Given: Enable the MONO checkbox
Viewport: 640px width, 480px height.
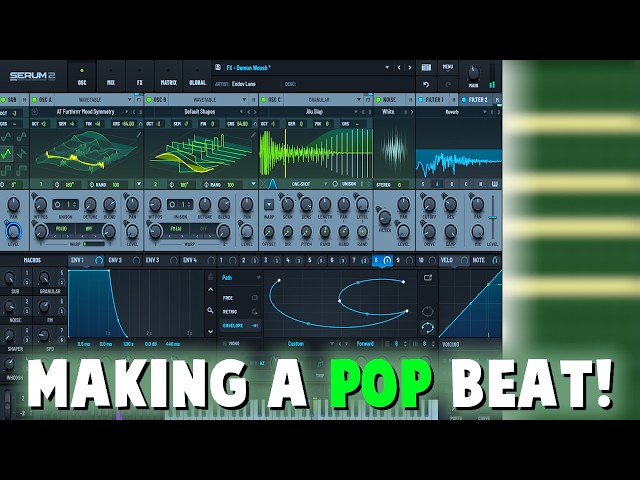Looking at the screenshot, I should 224,344.
